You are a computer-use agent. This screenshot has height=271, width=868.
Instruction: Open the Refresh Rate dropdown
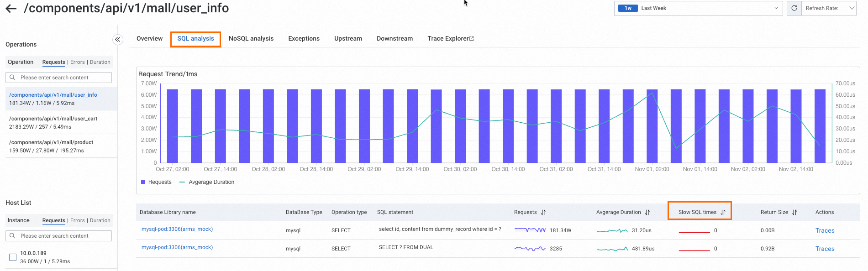click(829, 8)
